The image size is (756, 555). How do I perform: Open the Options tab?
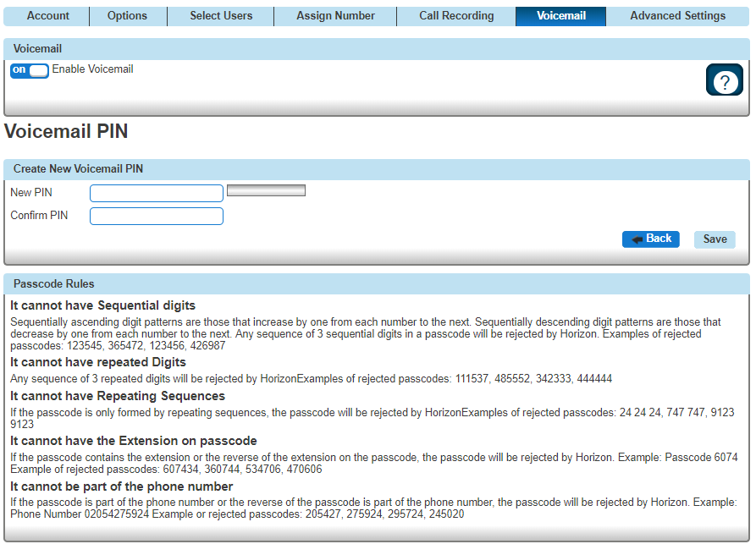point(127,16)
